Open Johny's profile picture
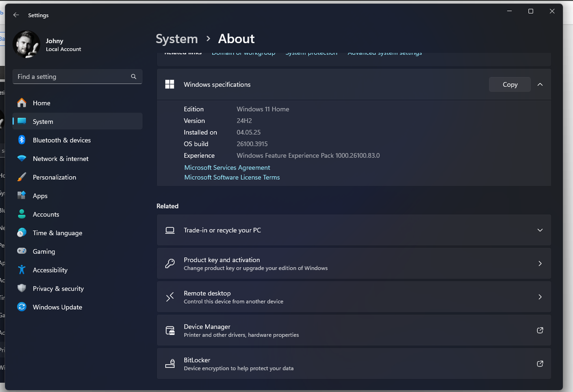 point(26,44)
